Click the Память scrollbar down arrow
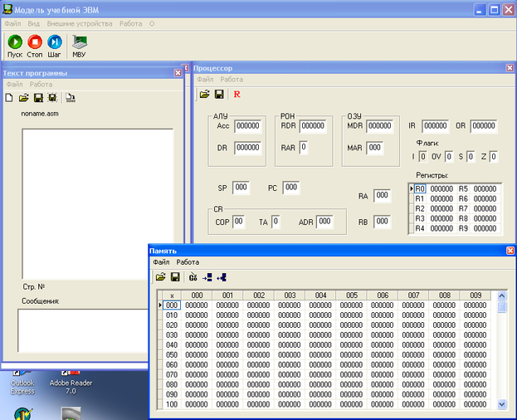The image size is (517, 420). [502, 404]
